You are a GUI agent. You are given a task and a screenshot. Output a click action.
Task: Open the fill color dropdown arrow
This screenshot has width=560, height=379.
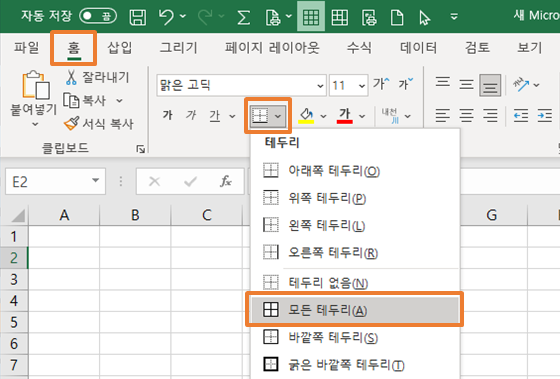point(323,116)
